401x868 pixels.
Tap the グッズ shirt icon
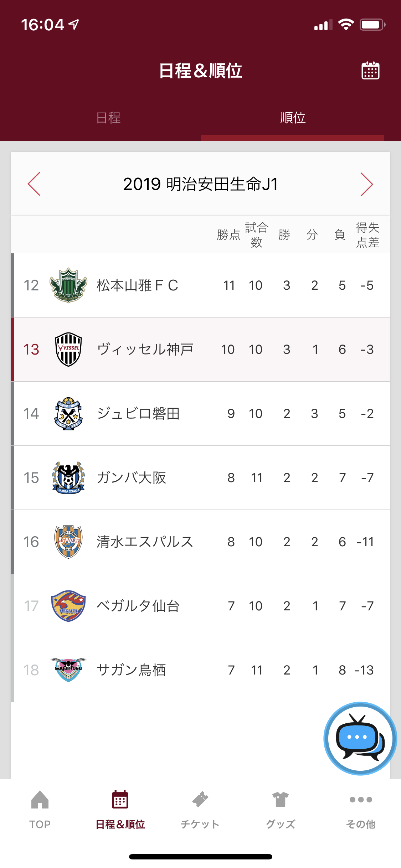tap(281, 800)
